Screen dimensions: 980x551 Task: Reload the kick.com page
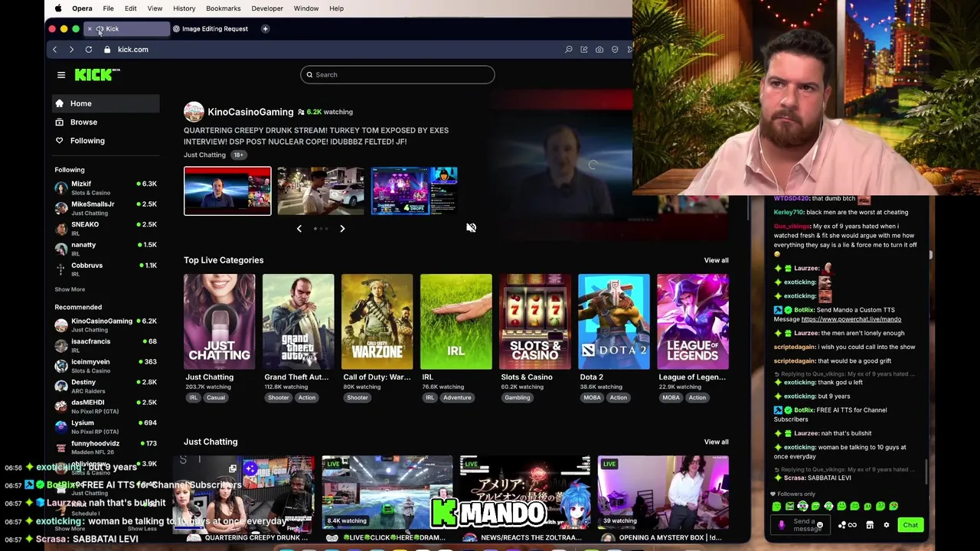[89, 50]
